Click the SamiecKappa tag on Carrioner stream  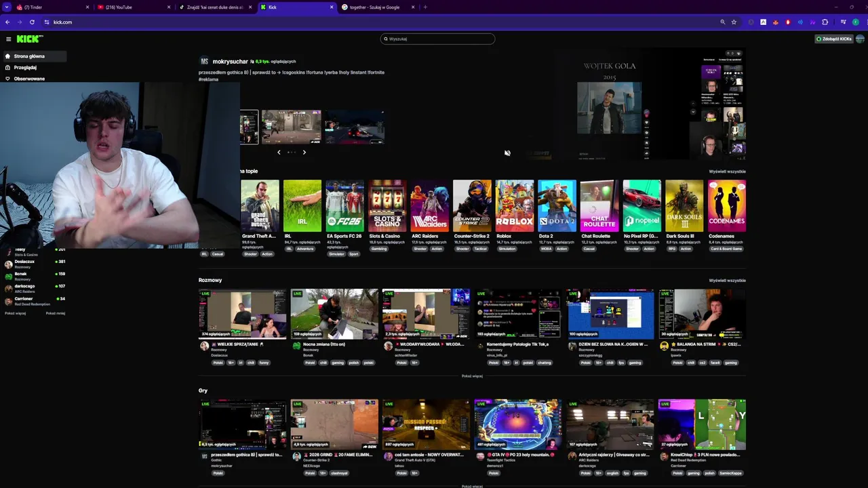(x=730, y=473)
